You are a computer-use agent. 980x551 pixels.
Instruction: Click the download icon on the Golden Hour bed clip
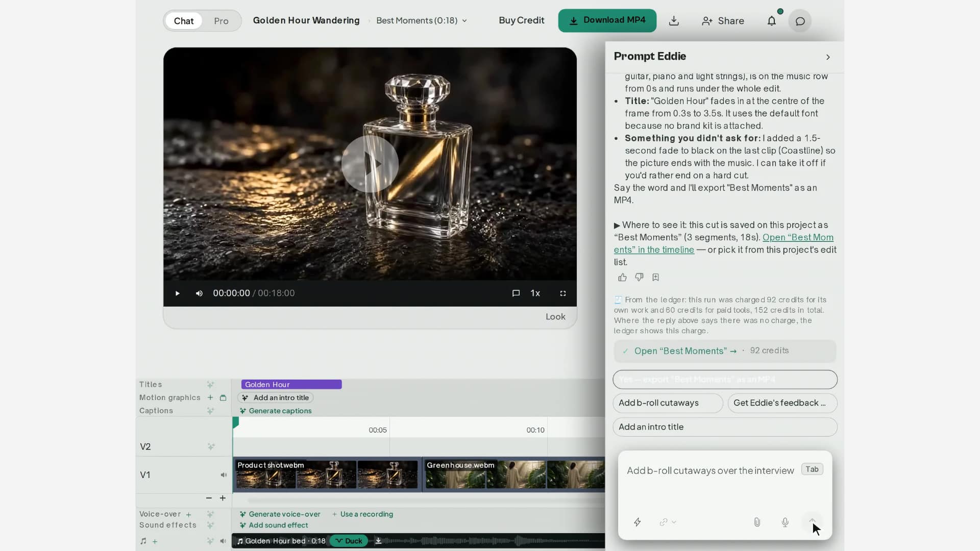point(378,541)
